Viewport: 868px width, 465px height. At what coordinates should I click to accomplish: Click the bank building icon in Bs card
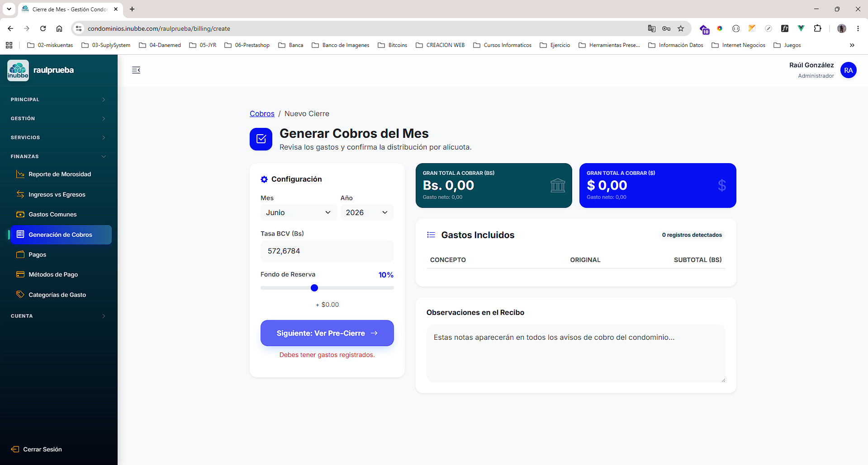[x=558, y=185]
